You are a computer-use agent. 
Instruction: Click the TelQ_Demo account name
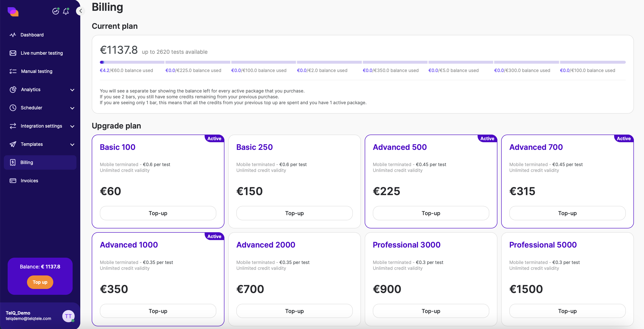[18, 313]
